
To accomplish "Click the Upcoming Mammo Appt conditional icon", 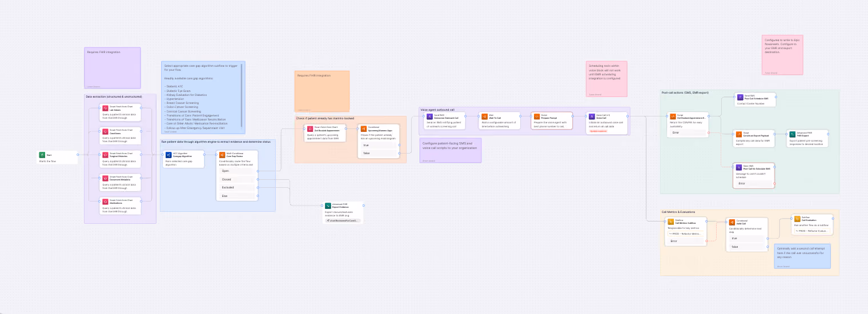I will coord(364,129).
